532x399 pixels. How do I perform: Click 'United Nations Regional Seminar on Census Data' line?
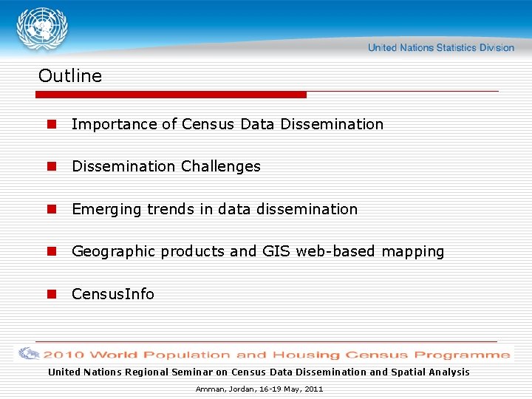259,372
